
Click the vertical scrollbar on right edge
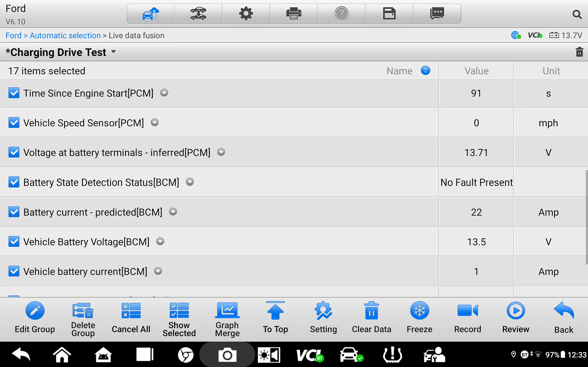click(x=586, y=217)
